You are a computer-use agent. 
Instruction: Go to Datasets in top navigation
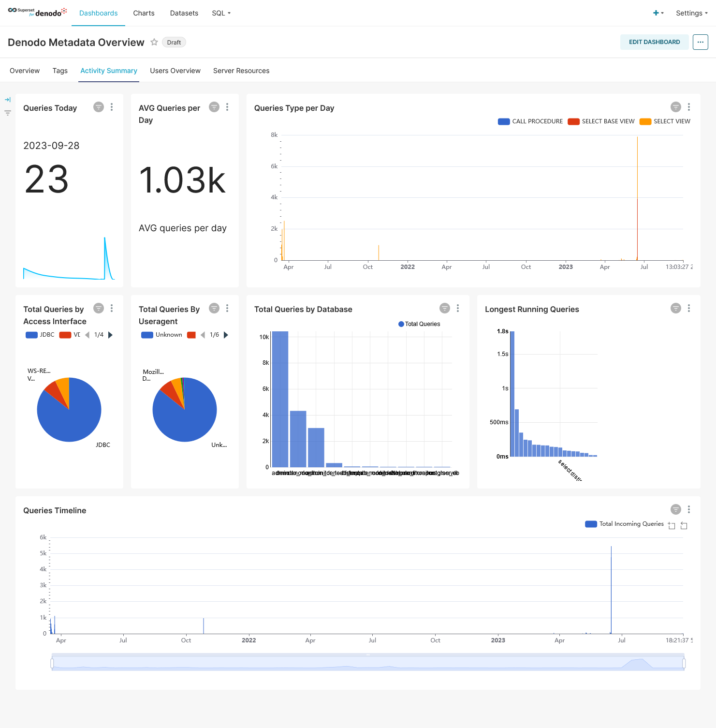point(184,13)
